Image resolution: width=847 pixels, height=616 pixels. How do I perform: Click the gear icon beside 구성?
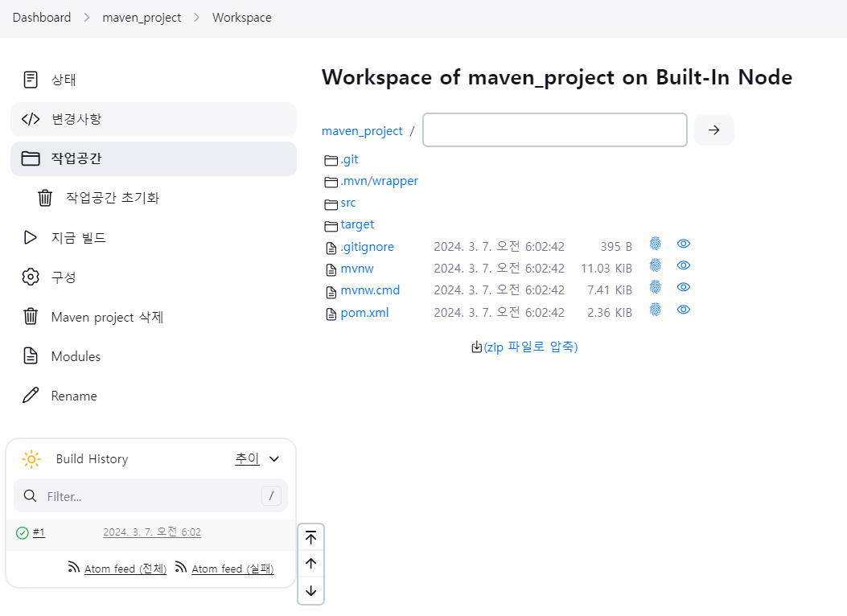point(31,277)
